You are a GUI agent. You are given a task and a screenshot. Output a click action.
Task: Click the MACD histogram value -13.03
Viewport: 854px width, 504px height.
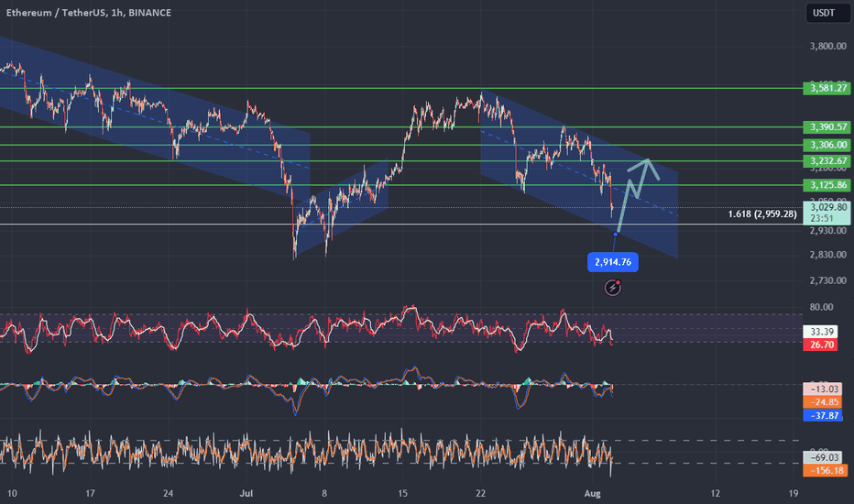coord(823,389)
